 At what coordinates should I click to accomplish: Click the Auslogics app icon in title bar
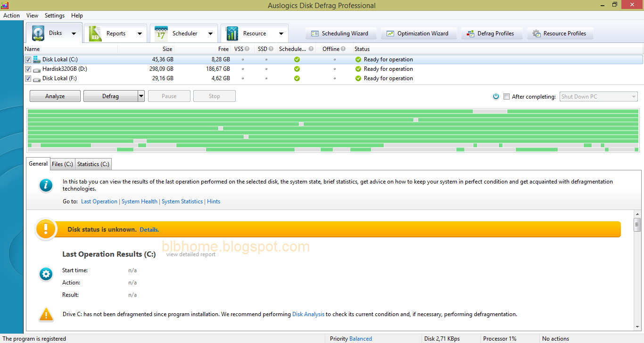[5, 5]
